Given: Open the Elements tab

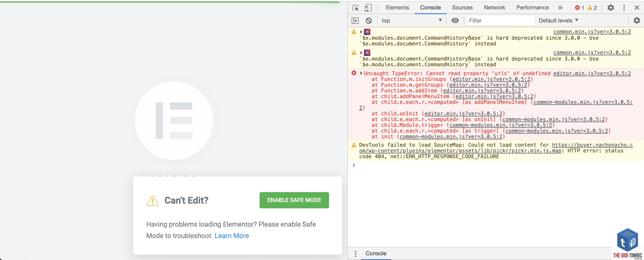Looking at the screenshot, I should tap(397, 8).
